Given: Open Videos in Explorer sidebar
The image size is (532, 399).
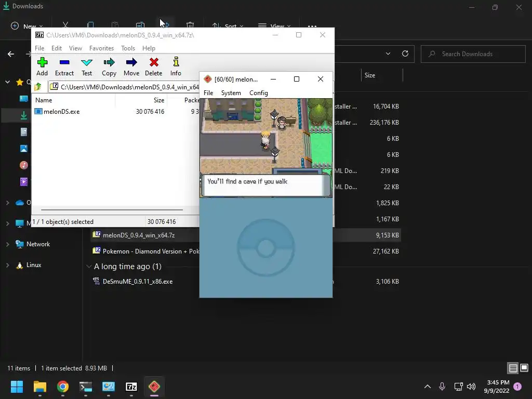Looking at the screenshot, I should point(24,181).
